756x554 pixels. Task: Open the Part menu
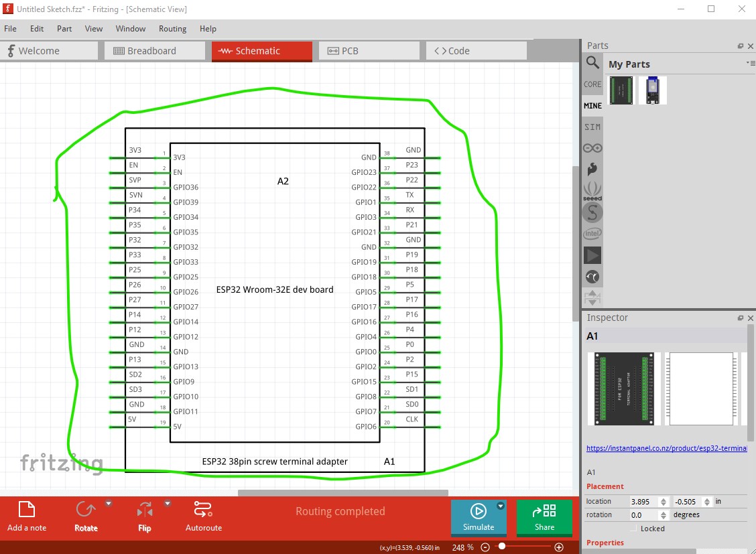[x=64, y=29]
